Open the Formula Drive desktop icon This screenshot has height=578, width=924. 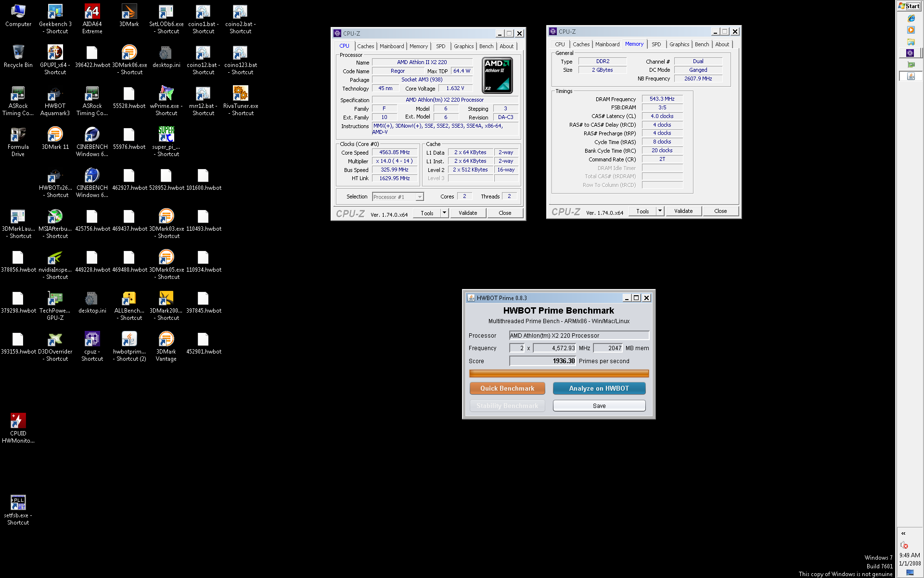(x=18, y=142)
